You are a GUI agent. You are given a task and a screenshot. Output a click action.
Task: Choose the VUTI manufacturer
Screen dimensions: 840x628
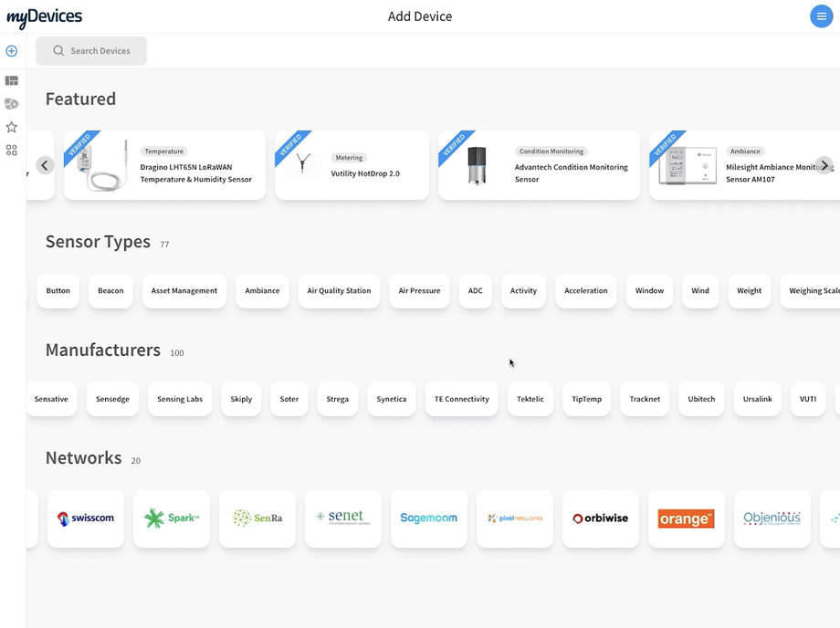[x=808, y=399]
